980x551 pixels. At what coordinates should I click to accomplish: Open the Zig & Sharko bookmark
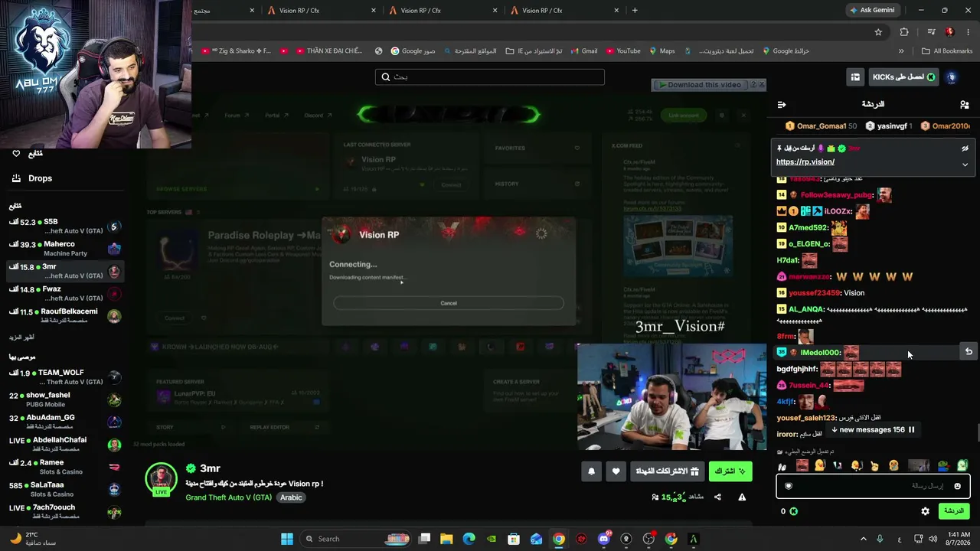(x=237, y=51)
